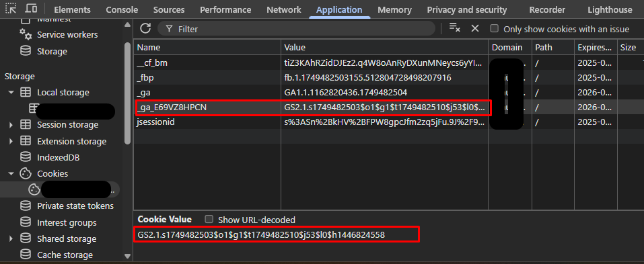The image size is (644, 264).
Task: Sort by the Path column header
Action: click(x=553, y=48)
